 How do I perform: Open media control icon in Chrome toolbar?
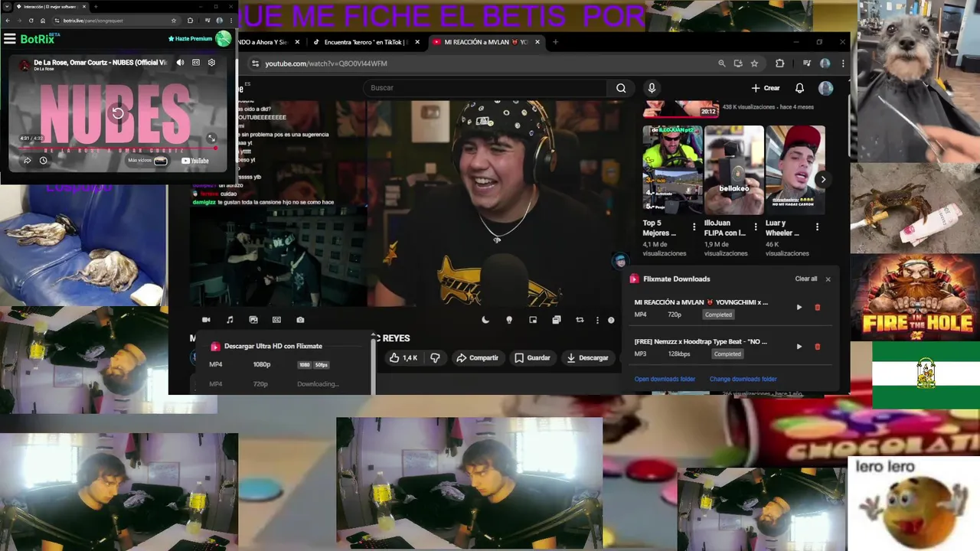coord(806,64)
